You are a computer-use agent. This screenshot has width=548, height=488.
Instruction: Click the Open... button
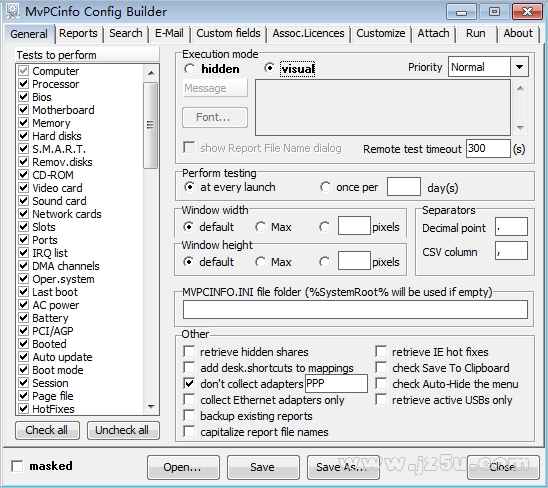(183, 467)
